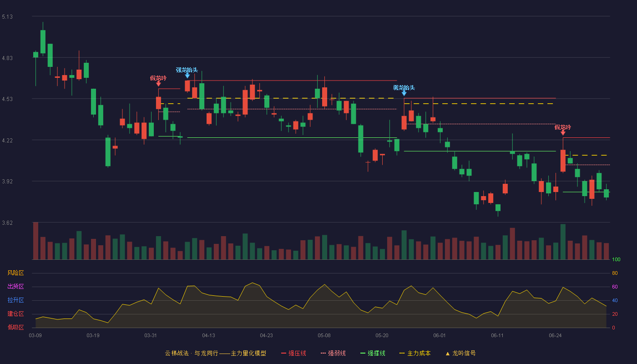637x364 pixels.
Task: Click the 4.22 price axis label
Action: 7,141
